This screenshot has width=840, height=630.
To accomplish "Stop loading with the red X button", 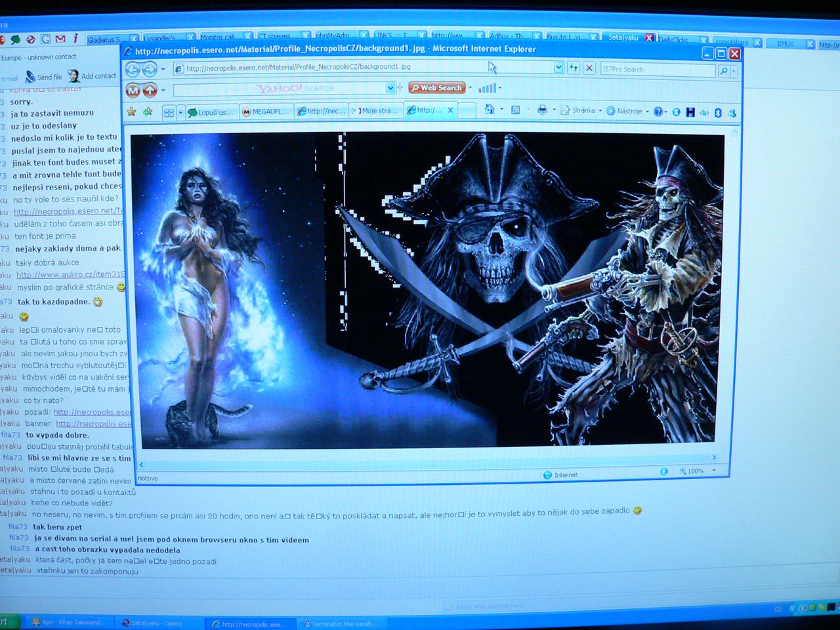I will pos(589,68).
